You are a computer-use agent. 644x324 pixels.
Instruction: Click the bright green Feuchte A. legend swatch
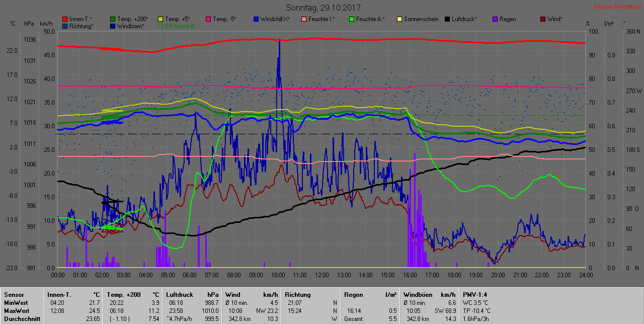click(x=351, y=19)
